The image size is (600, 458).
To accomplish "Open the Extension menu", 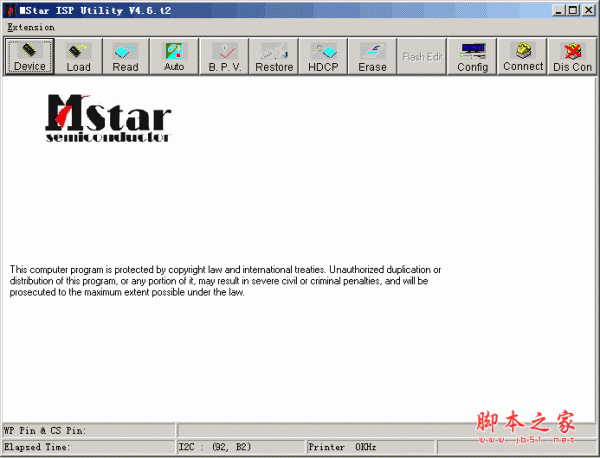I will (x=31, y=27).
